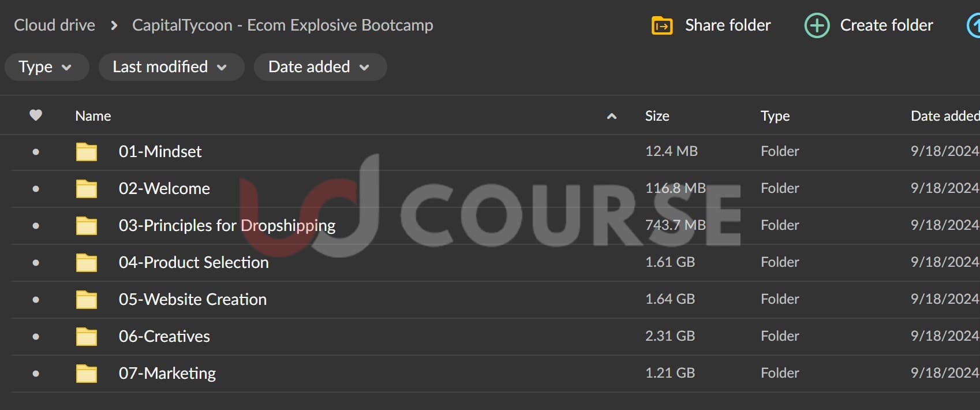Open the Date added filter dropdown
This screenshot has height=410, width=980.
(320, 67)
